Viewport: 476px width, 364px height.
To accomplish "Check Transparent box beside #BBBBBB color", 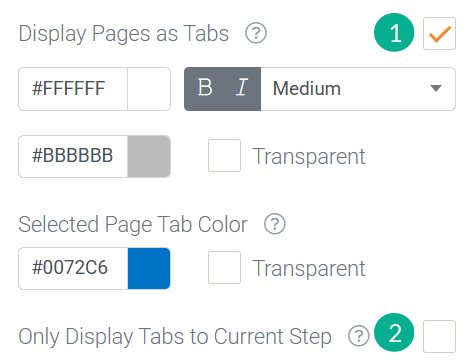I will [224, 155].
